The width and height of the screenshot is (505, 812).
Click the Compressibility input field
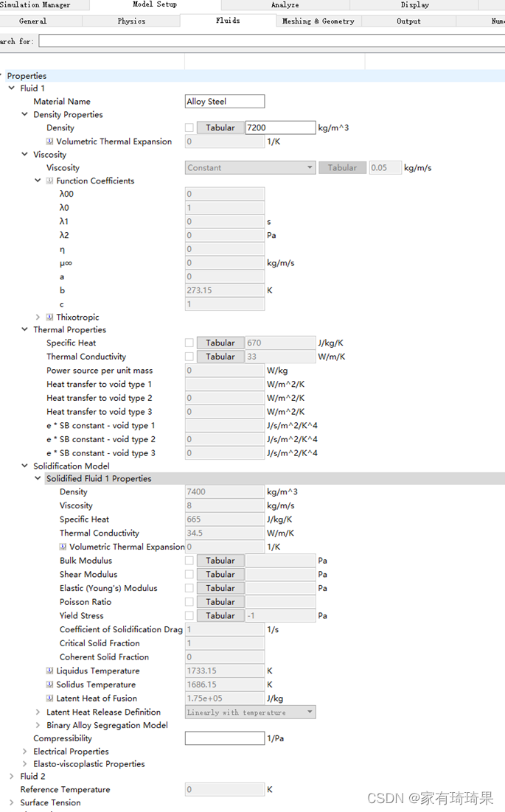coord(225,738)
